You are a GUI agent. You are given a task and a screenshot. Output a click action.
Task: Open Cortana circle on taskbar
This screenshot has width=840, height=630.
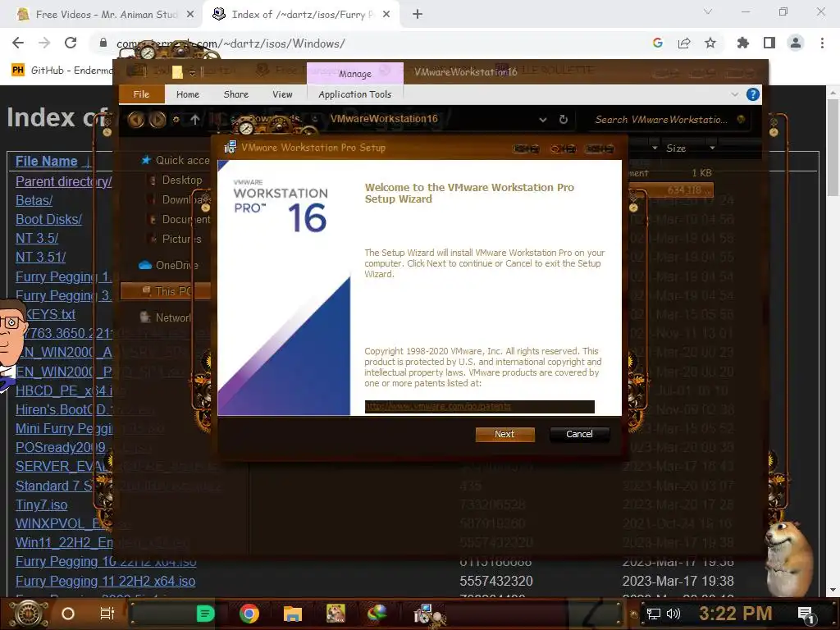67,614
